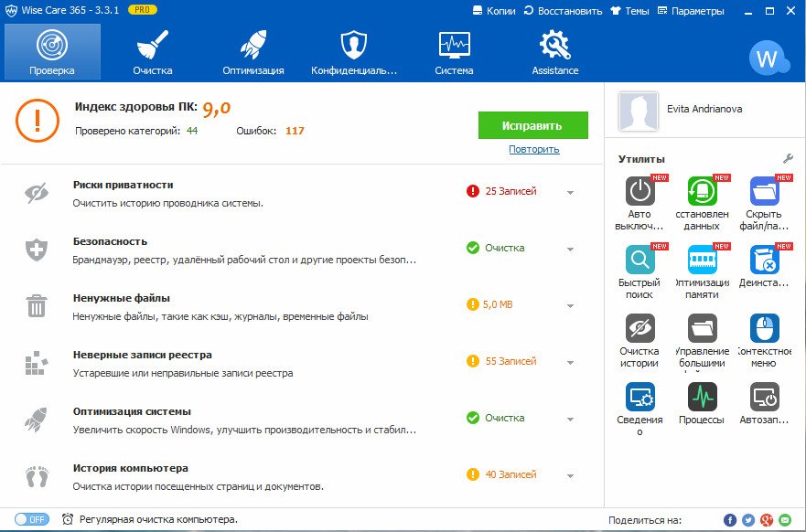The image size is (806, 532).
Task: Click the 55 Записей registry status
Action: [501, 361]
